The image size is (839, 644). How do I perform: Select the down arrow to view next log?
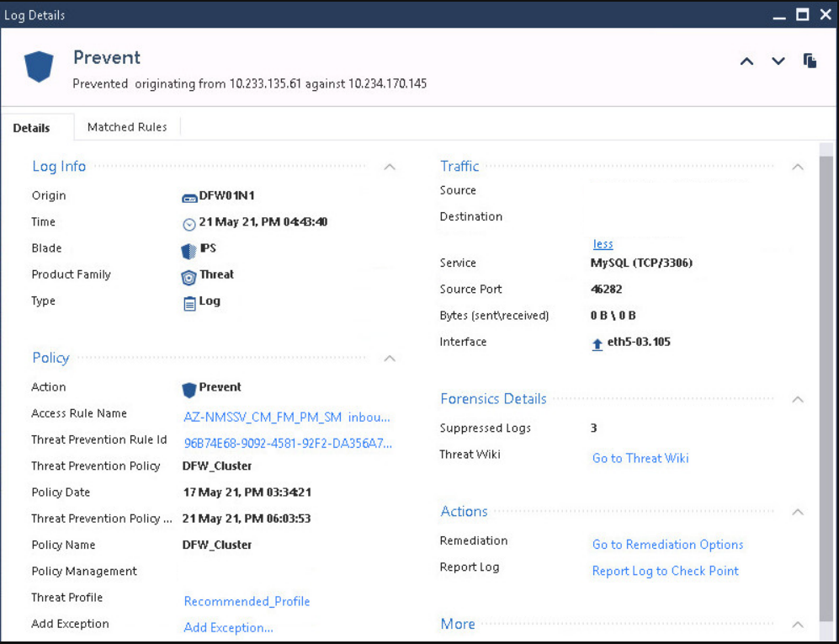point(778,61)
